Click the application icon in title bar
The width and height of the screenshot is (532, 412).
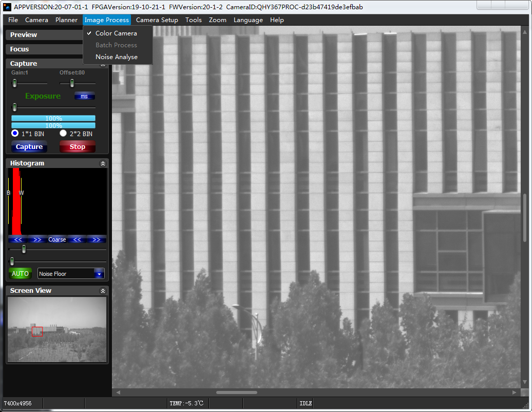coord(7,7)
